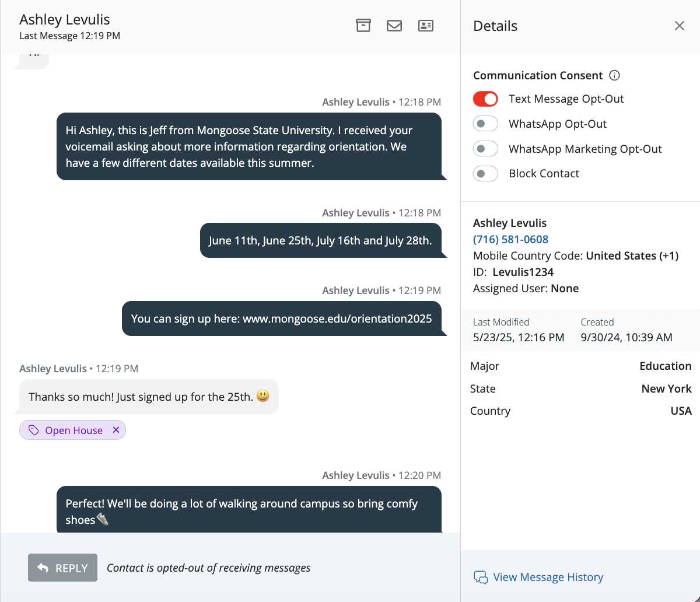Remove the Open House tag
This screenshot has width=700, height=602.
tap(116, 430)
